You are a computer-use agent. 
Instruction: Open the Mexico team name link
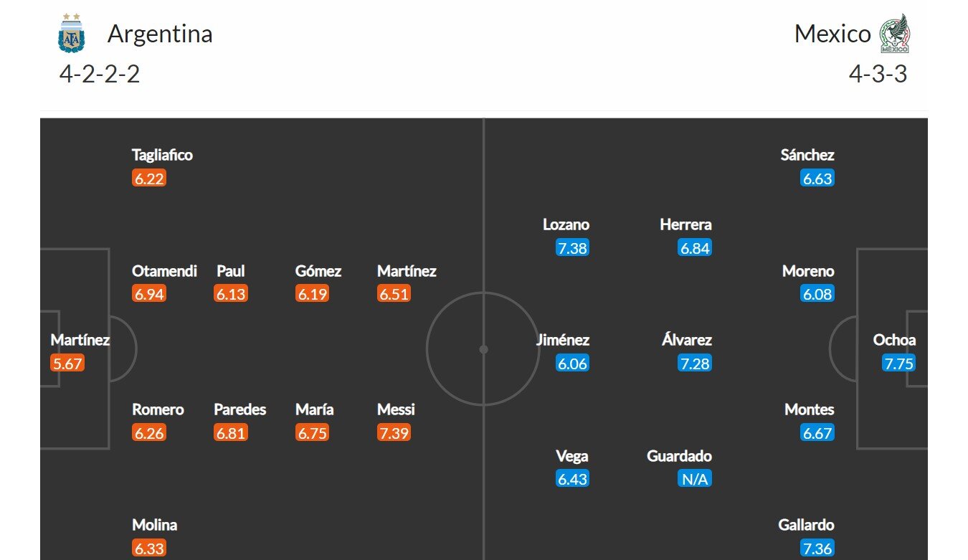tap(833, 34)
